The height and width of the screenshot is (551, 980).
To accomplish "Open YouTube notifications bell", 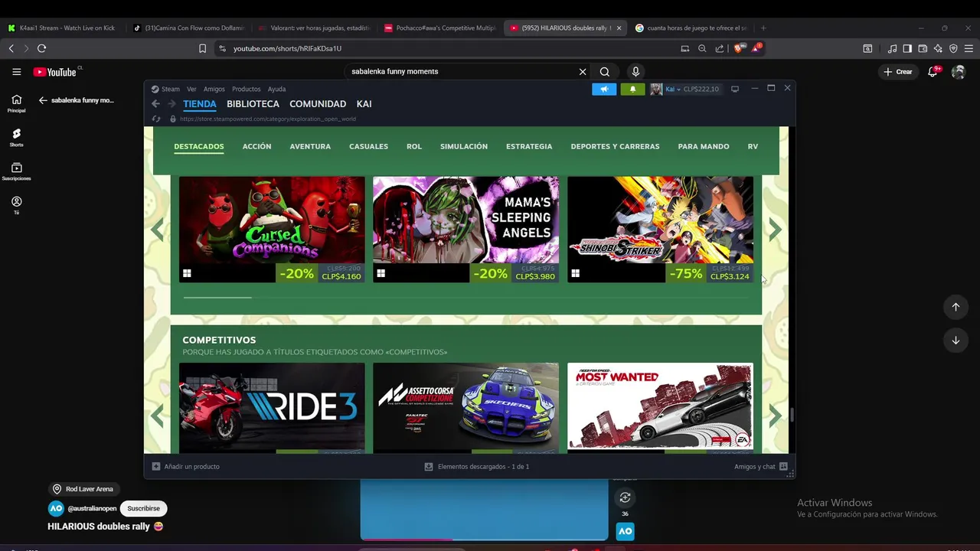I will pos(933,71).
